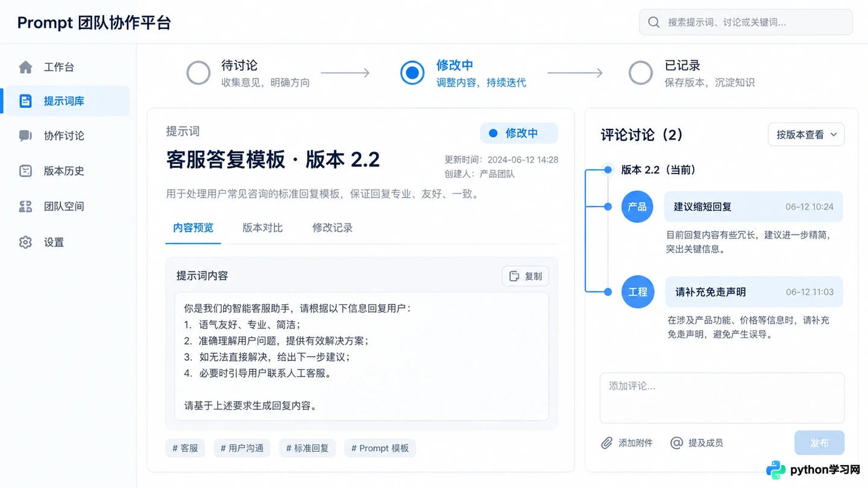This screenshot has height=488, width=868.
Task: Click the chat bubble icon for 协作讨论
Action: click(25, 136)
